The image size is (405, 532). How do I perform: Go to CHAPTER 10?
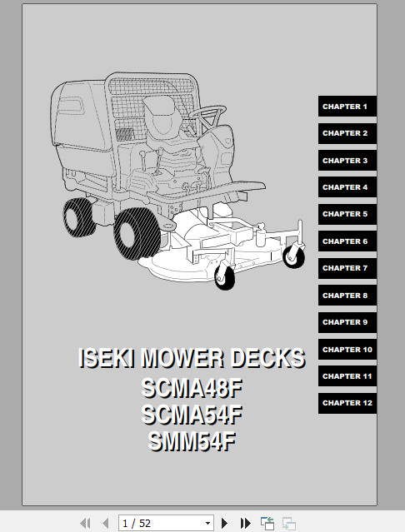pyautogui.click(x=347, y=350)
